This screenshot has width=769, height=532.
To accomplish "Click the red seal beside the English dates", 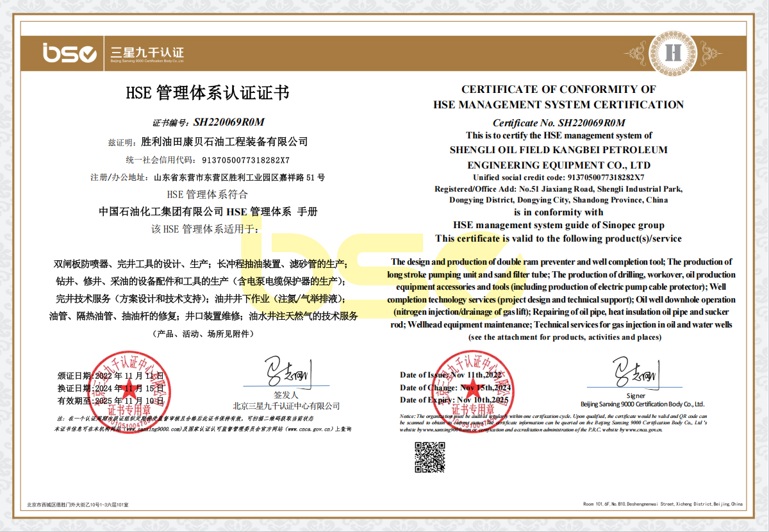I will click(472, 393).
